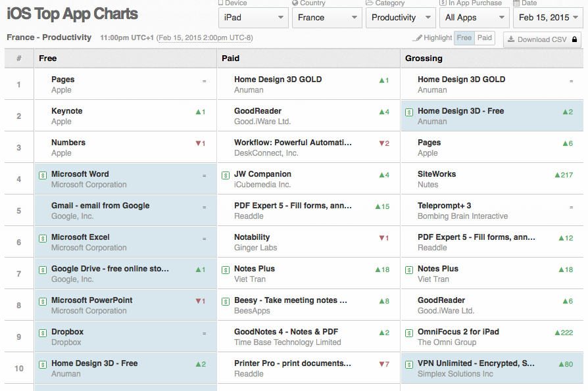Open the Workflow: Powerful Automati... link
Viewport: 588px width, 391px height.
[x=293, y=143]
